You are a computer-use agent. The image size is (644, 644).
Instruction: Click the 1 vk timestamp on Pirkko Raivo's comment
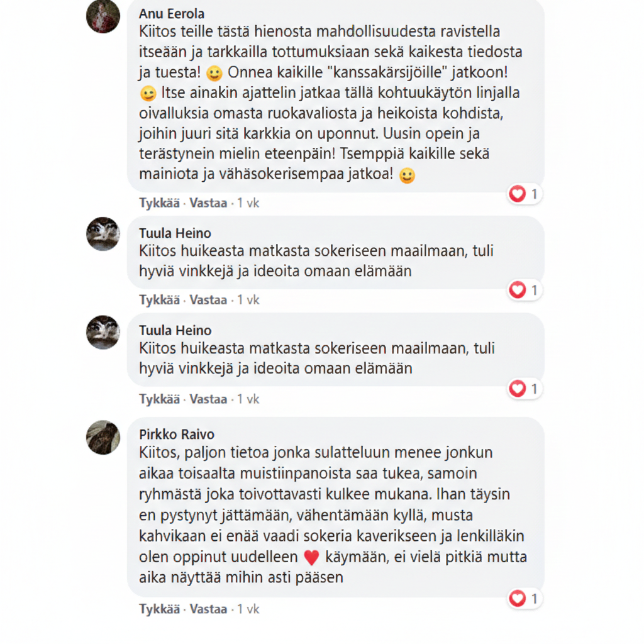pyautogui.click(x=248, y=609)
